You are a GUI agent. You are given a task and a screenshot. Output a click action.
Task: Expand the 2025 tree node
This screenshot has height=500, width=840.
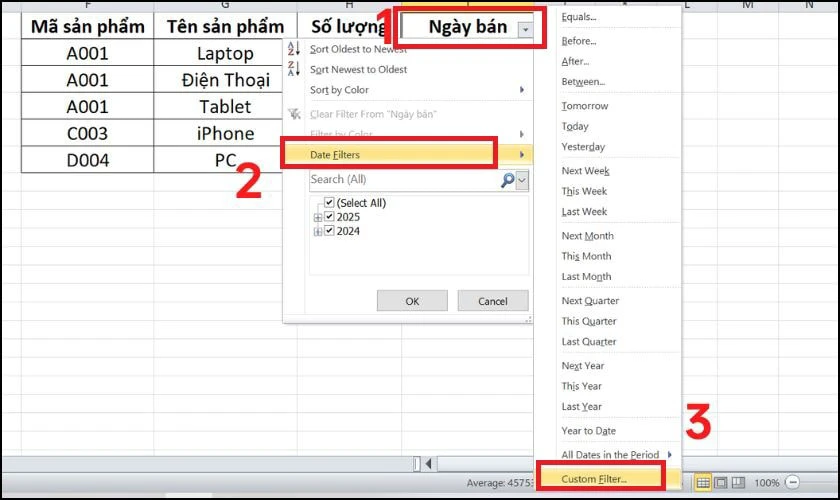(318, 218)
